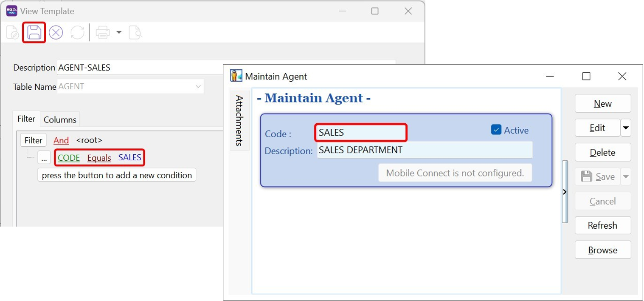Image resolution: width=644 pixels, height=301 pixels.
Task: Click the SQL app icon in title bar
Action: point(11,11)
